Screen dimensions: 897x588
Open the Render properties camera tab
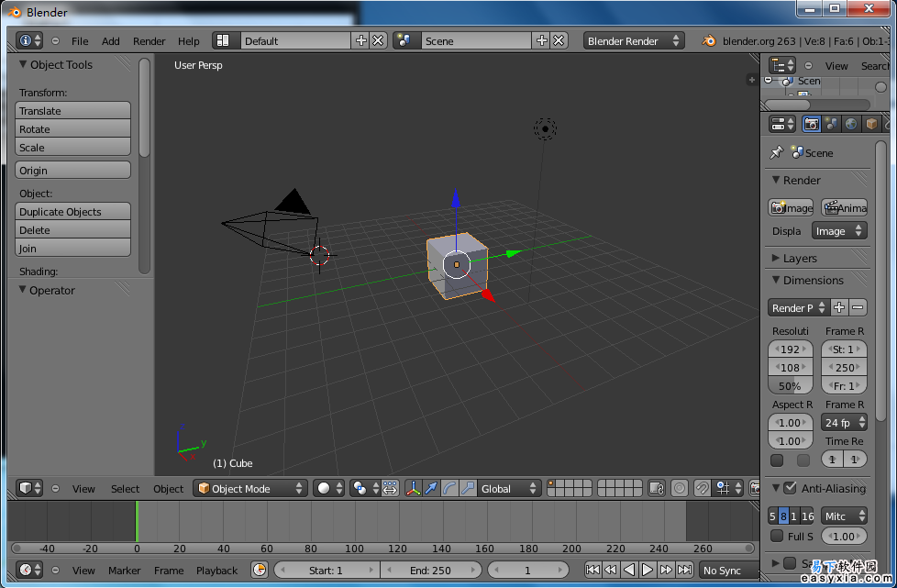(811, 124)
